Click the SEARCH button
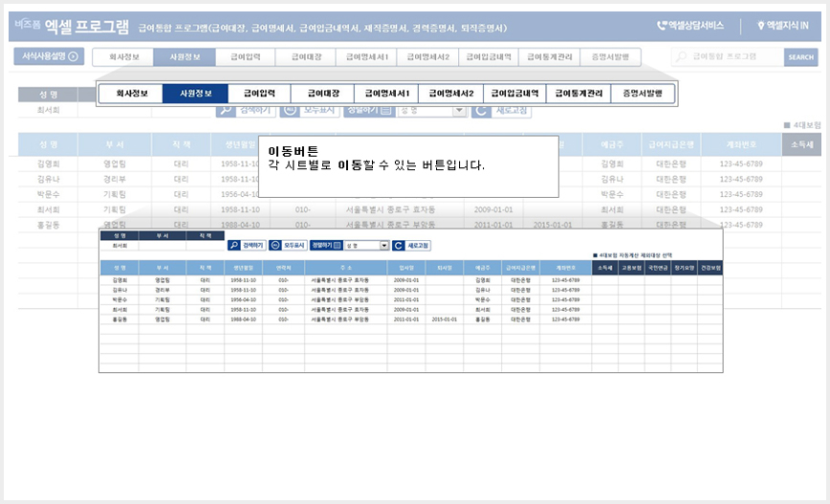This screenshot has width=830, height=504. click(x=800, y=57)
